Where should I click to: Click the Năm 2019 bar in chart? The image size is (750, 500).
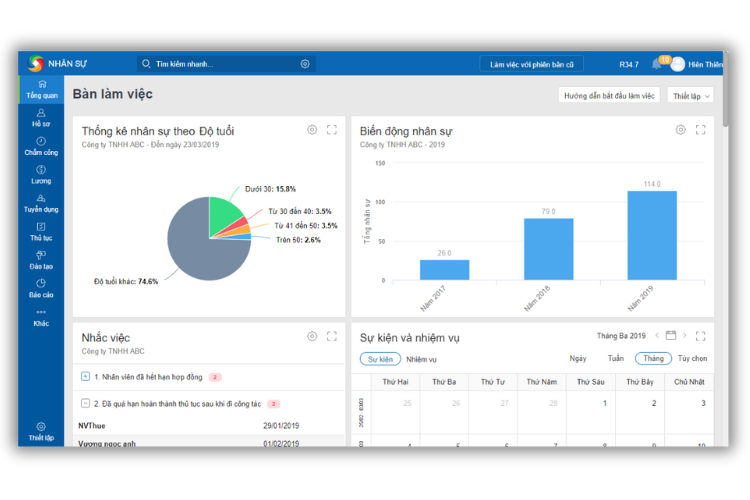coord(652,235)
